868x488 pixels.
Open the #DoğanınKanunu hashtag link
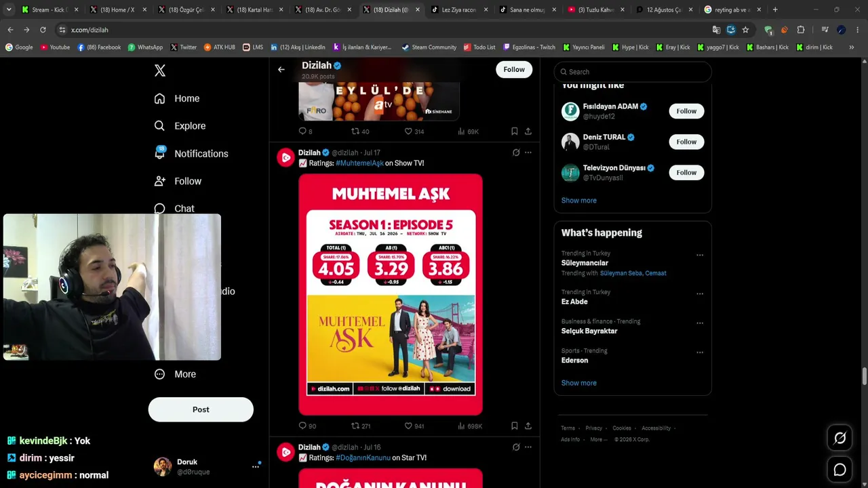tap(363, 457)
